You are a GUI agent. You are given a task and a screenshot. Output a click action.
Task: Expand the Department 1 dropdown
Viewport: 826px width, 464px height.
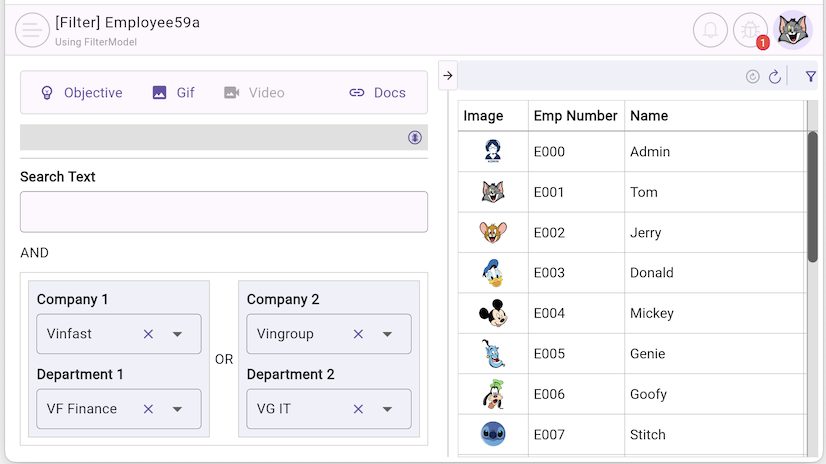pos(178,409)
